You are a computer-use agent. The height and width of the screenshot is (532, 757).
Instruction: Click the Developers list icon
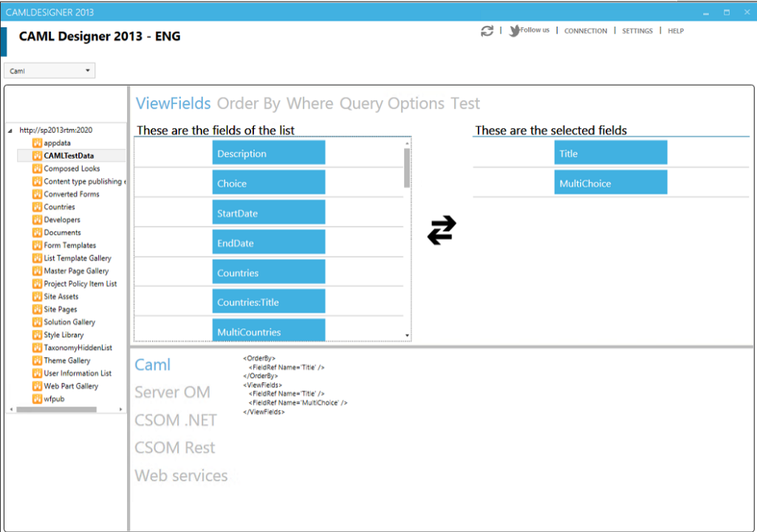click(37, 219)
